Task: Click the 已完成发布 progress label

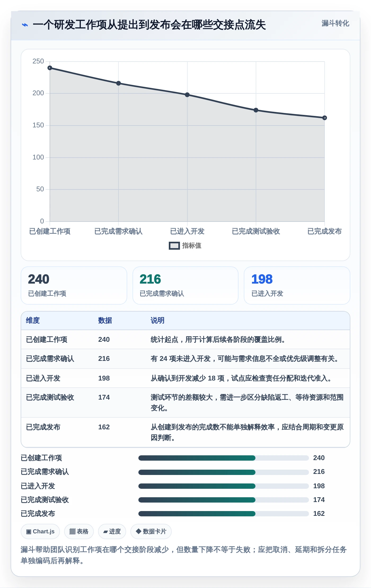Action: (x=38, y=514)
